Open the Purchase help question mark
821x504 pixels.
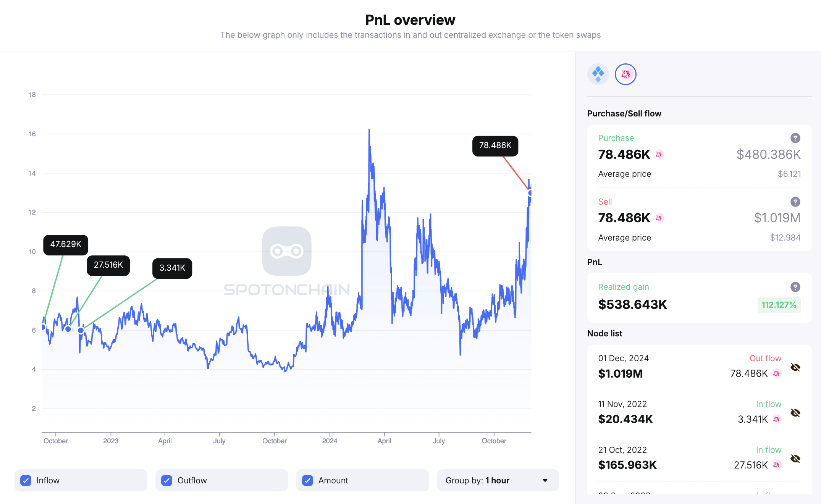[x=795, y=138]
